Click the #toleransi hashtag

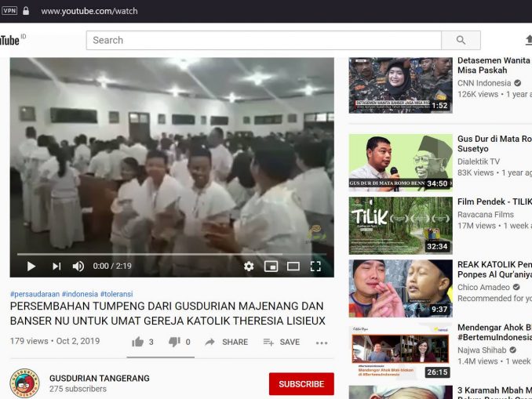116,294
